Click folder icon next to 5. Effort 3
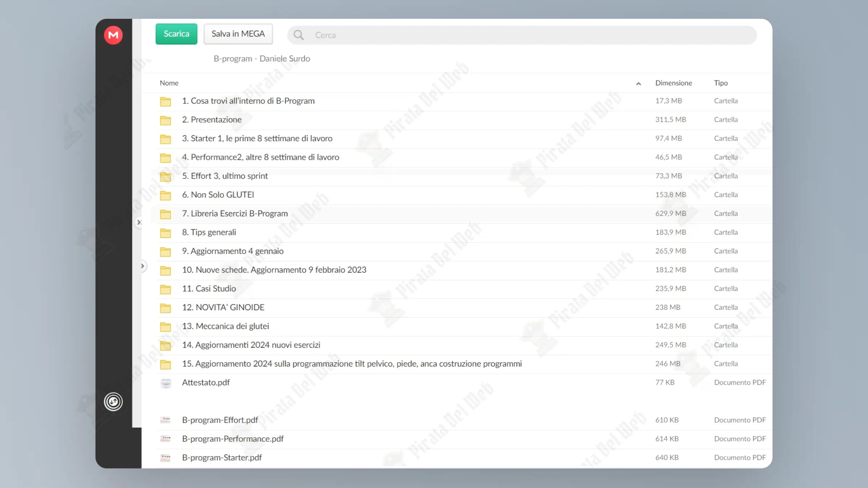 (x=165, y=177)
